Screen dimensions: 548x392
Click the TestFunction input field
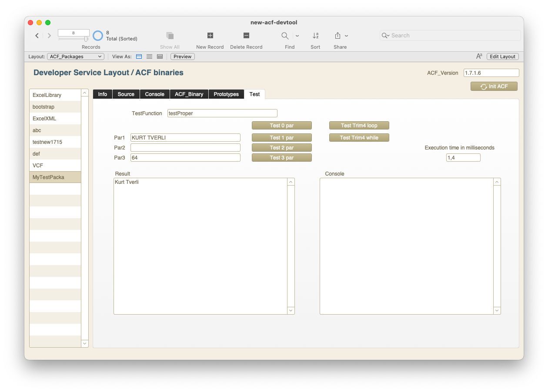(x=222, y=113)
